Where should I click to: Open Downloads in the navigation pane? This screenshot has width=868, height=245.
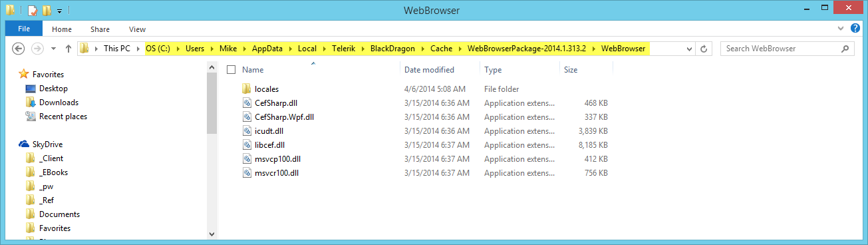(59, 103)
